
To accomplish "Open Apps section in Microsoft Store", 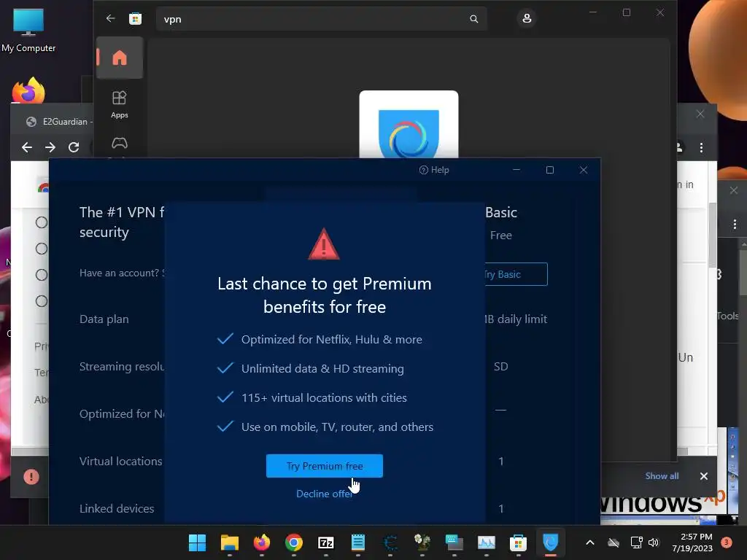I will click(x=119, y=104).
